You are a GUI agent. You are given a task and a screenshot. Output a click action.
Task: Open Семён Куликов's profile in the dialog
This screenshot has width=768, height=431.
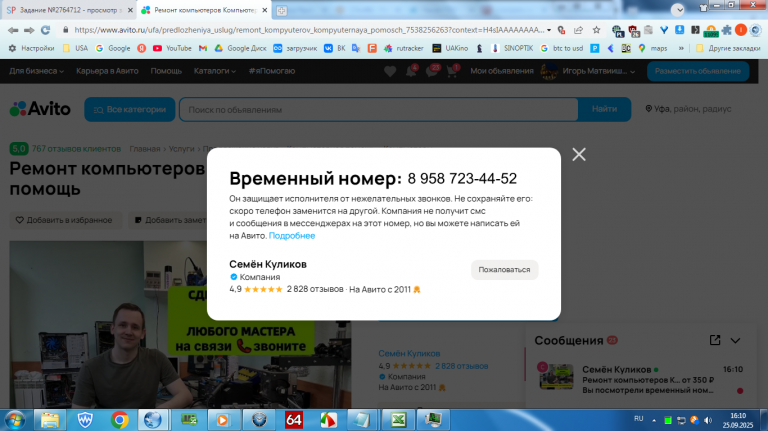[x=268, y=264]
